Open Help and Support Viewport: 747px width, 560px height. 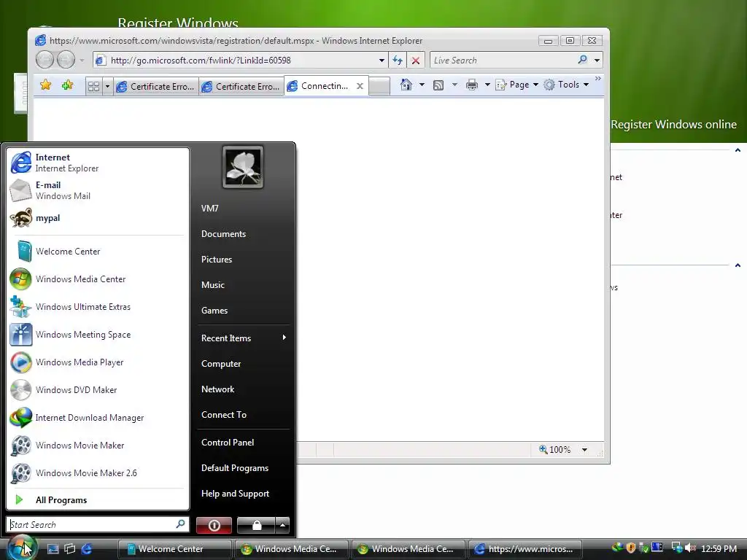(243, 494)
